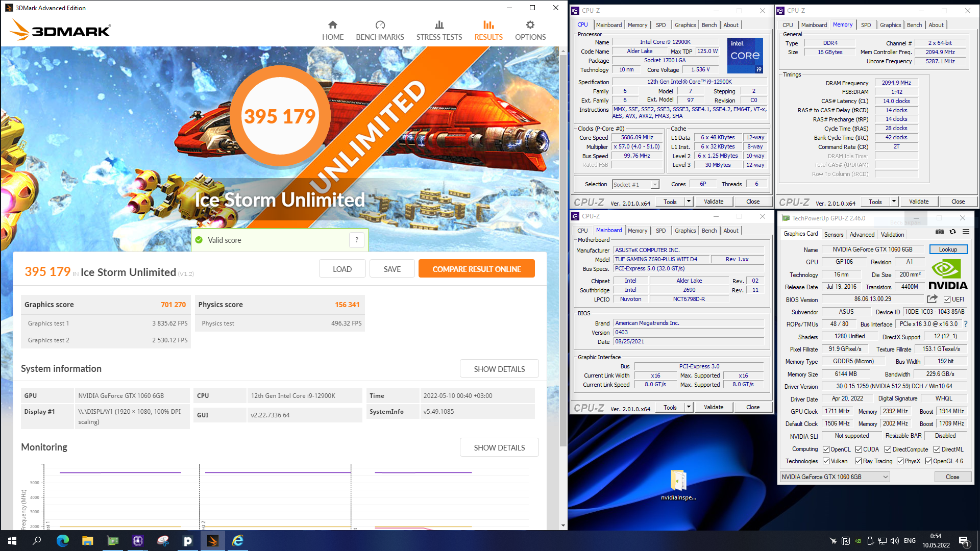Open the nvidiaInspector folder on the desktop
Viewport: 980px width, 551px height.
click(678, 485)
